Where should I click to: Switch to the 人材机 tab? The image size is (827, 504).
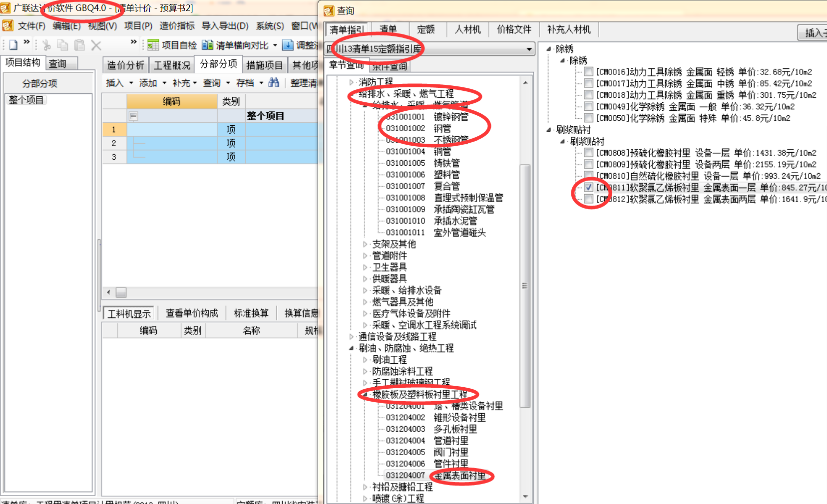tap(468, 29)
